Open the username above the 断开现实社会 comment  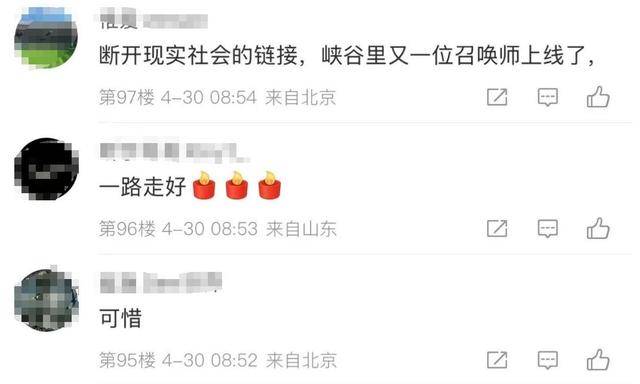pyautogui.click(x=154, y=21)
